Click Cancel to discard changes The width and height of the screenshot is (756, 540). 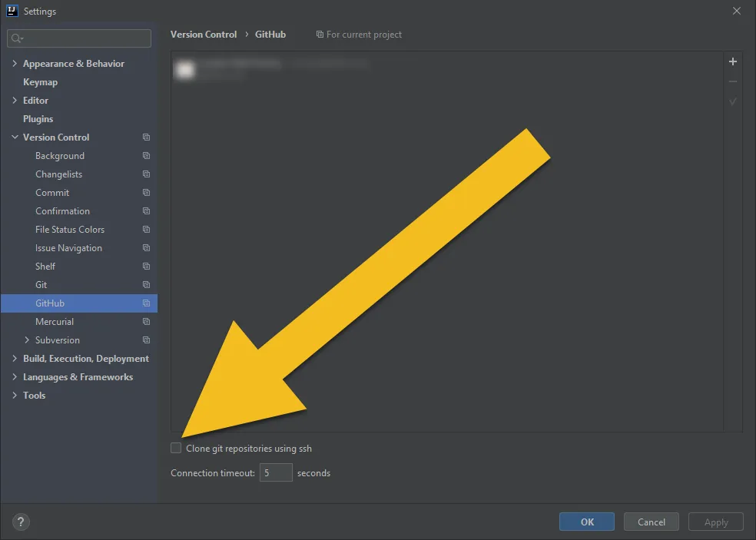[x=652, y=522]
